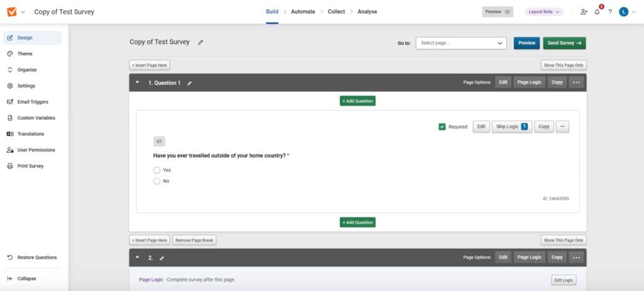Collapse page 1 with its triangle arrow

point(138,82)
